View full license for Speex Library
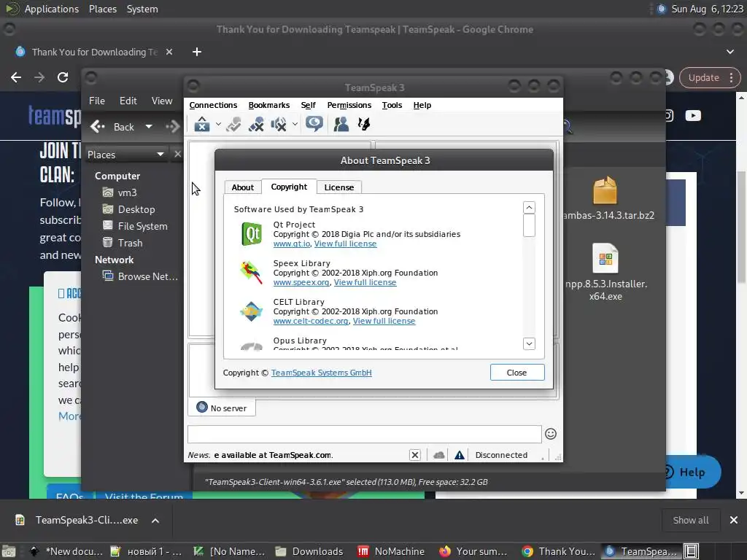 point(365,282)
